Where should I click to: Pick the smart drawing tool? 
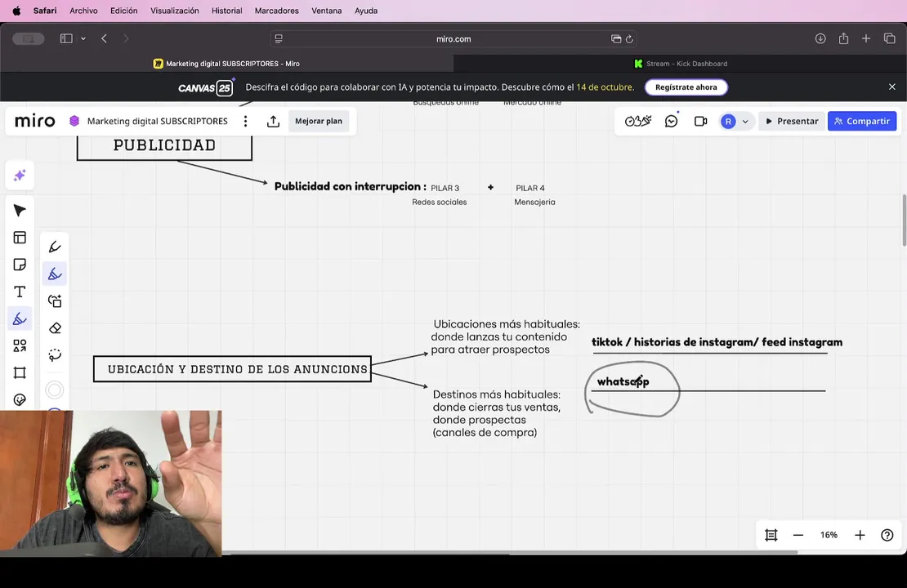click(55, 301)
